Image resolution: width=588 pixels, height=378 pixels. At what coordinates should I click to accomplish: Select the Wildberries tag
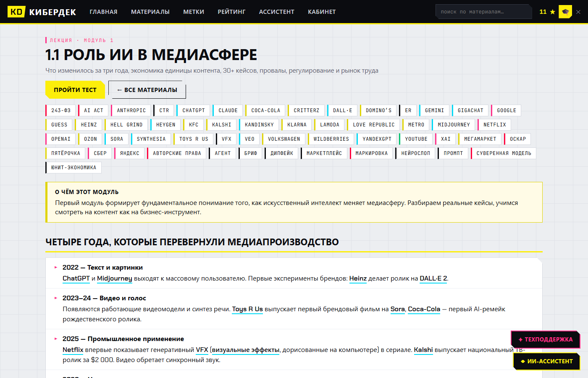(331, 139)
